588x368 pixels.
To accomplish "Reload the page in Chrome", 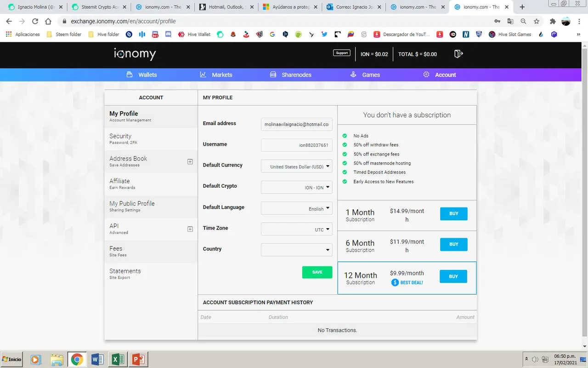I will 35,21.
